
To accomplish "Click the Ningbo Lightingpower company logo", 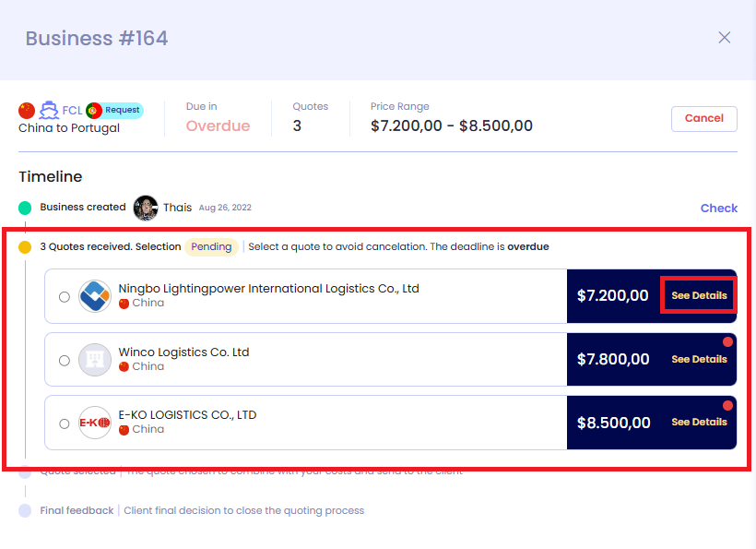I will point(95,296).
